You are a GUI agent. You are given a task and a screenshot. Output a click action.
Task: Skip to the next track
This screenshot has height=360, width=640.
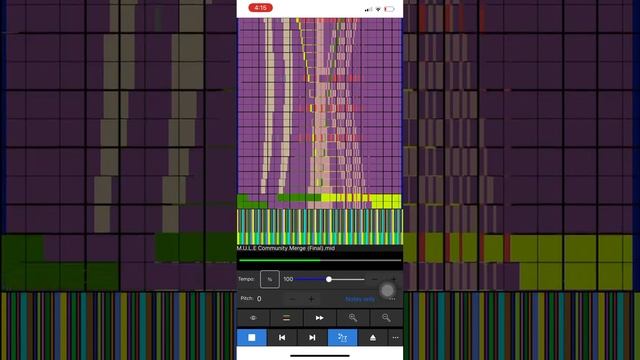[312, 338]
